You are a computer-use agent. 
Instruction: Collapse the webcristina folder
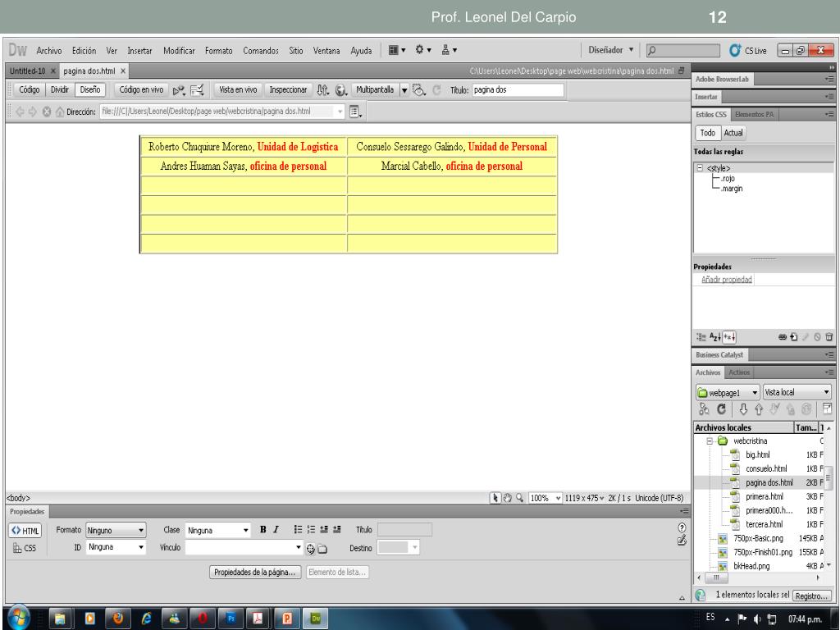[x=710, y=441]
